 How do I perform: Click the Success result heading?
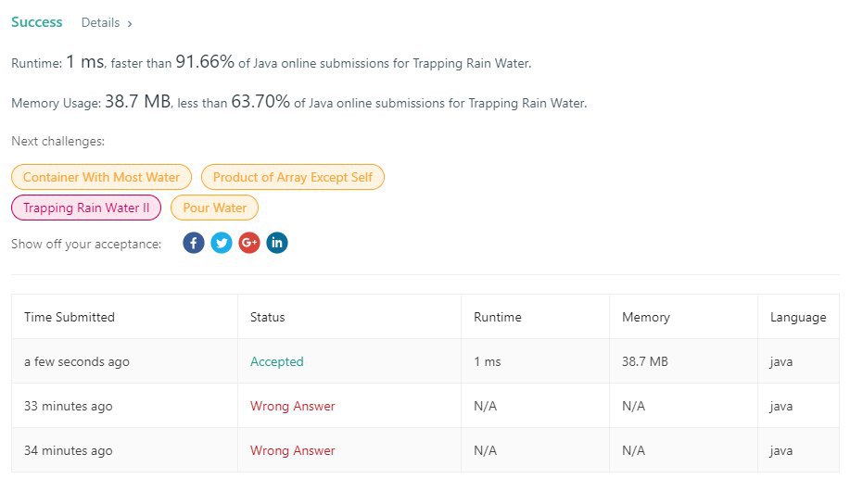[x=37, y=22]
